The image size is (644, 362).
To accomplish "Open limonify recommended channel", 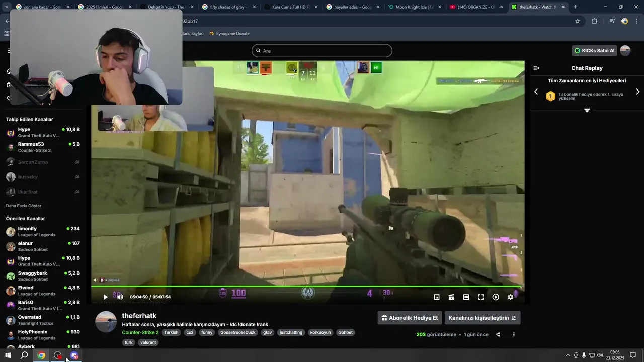I will pos(43,232).
